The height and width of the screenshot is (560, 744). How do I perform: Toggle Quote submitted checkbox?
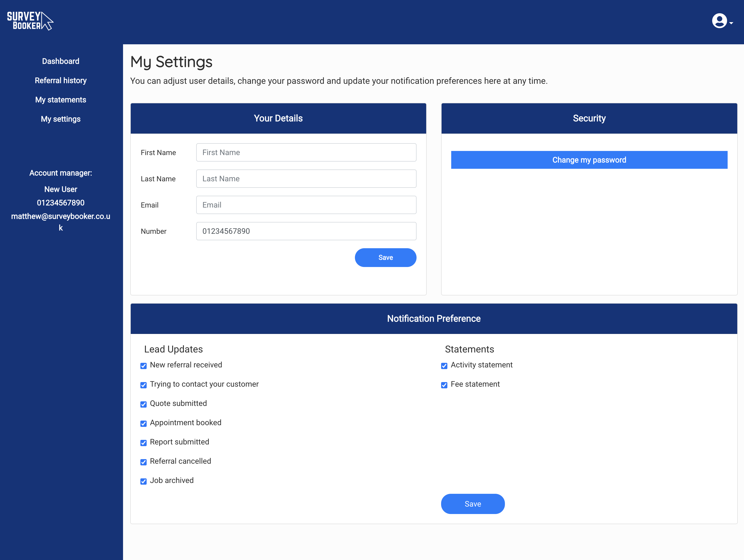[144, 404]
